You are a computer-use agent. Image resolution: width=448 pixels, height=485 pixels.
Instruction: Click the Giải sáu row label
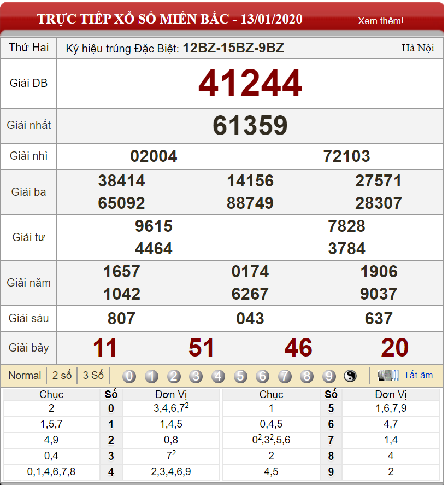point(29,319)
